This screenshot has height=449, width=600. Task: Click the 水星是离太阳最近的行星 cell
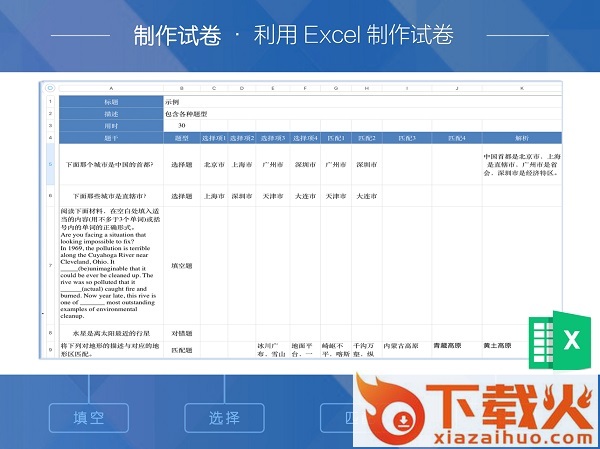111,333
